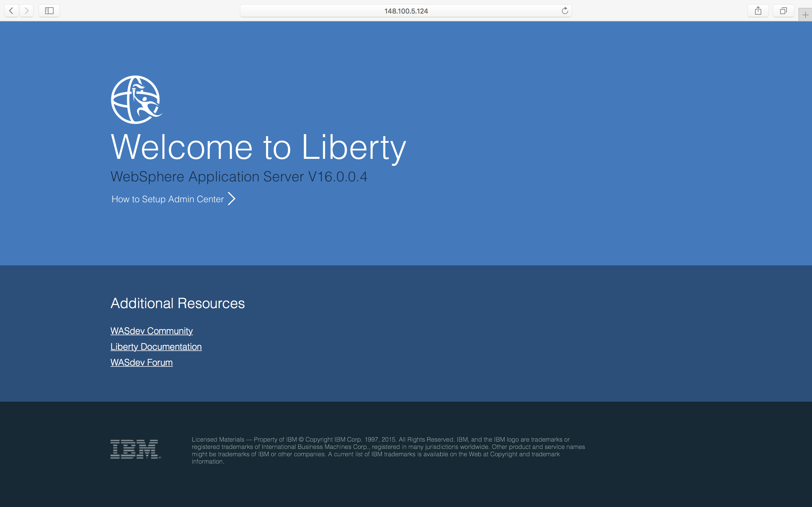
Task: Visit the WASdev Forum link
Action: pyautogui.click(x=141, y=363)
